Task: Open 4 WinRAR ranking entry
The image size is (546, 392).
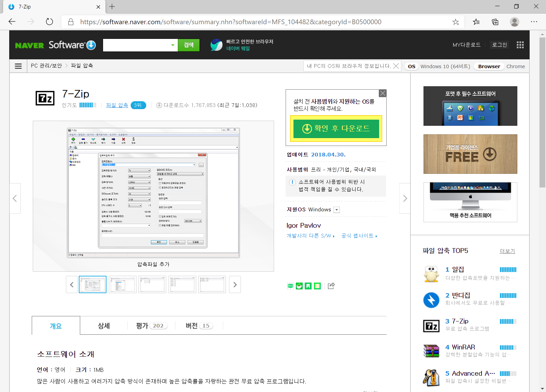Action: click(470, 351)
